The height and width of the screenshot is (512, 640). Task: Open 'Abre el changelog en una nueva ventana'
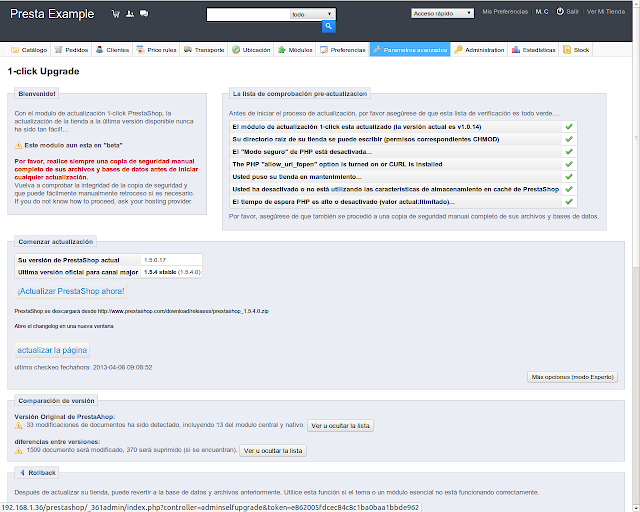coord(64,326)
